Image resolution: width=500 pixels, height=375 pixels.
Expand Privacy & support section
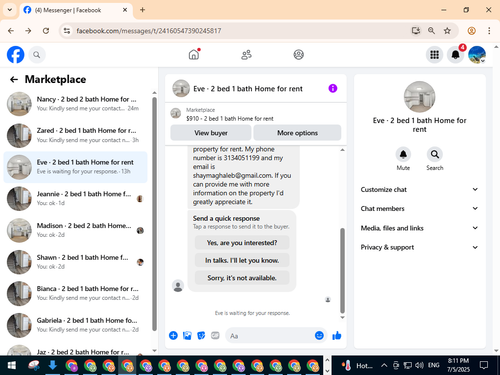coord(419,247)
